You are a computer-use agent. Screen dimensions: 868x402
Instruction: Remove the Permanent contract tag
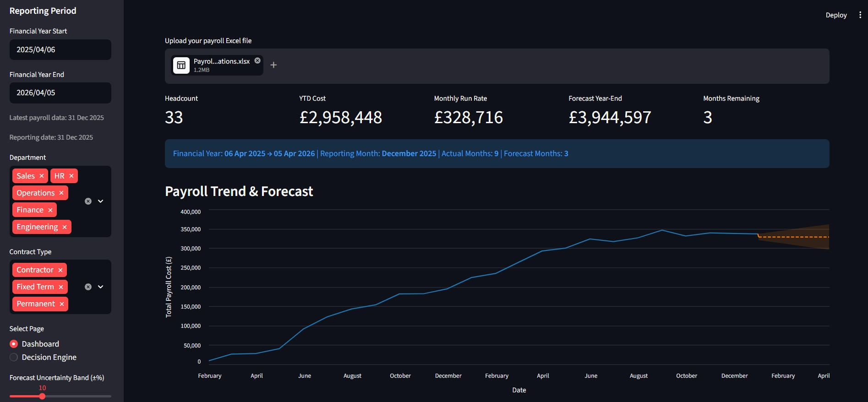click(x=62, y=304)
